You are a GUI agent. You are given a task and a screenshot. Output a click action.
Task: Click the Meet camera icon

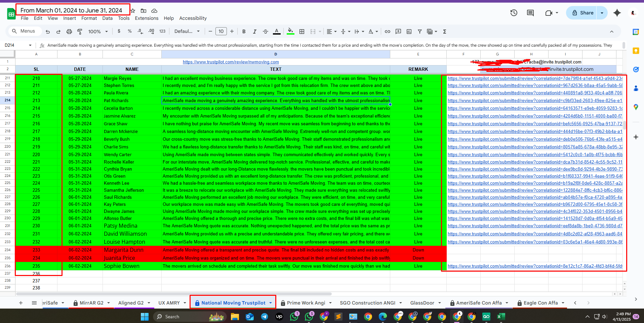pyautogui.click(x=549, y=13)
